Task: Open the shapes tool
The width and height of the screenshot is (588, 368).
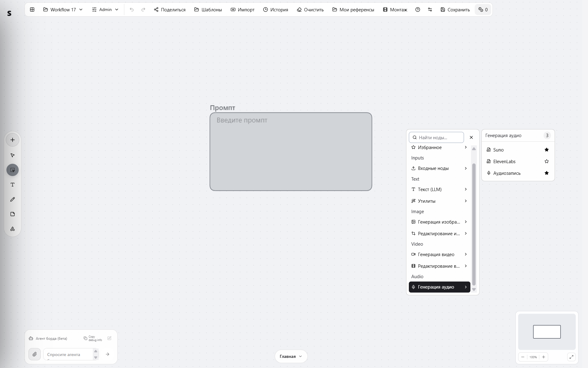Action: click(x=13, y=229)
